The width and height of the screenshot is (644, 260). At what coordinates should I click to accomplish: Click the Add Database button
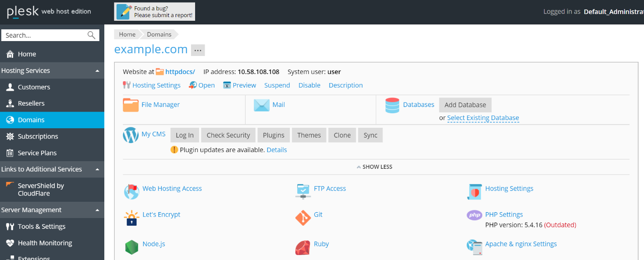point(465,105)
